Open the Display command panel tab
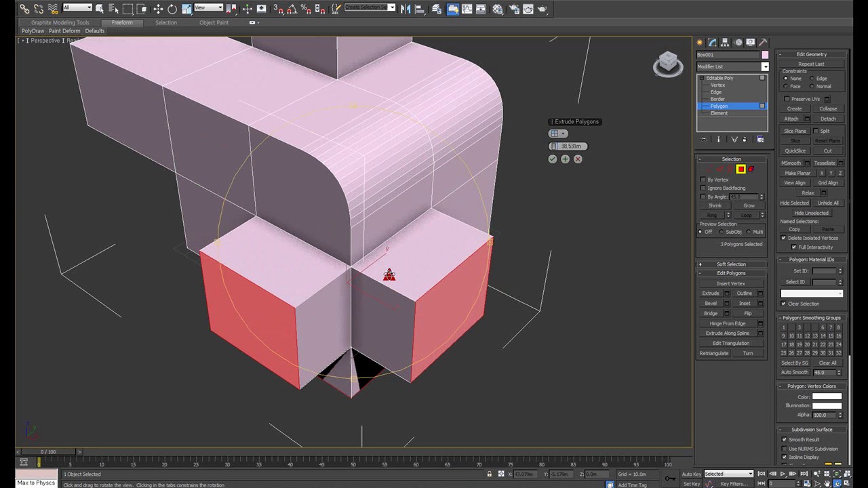The width and height of the screenshot is (868, 488). tap(751, 42)
